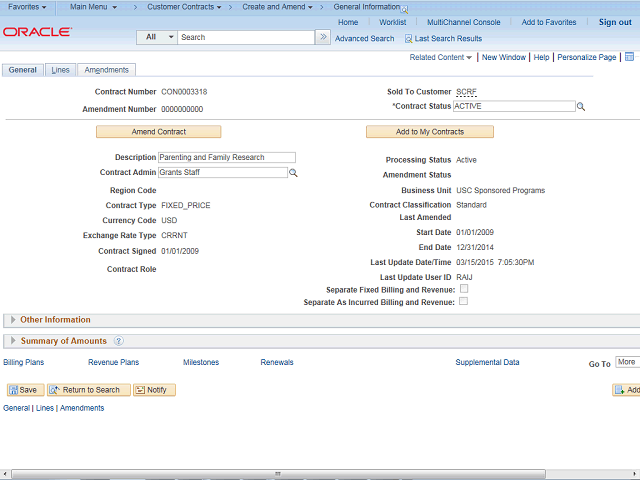The height and width of the screenshot is (480, 640).
Task: Click the horizontal scrollbar left arrow
Action: tap(4, 474)
